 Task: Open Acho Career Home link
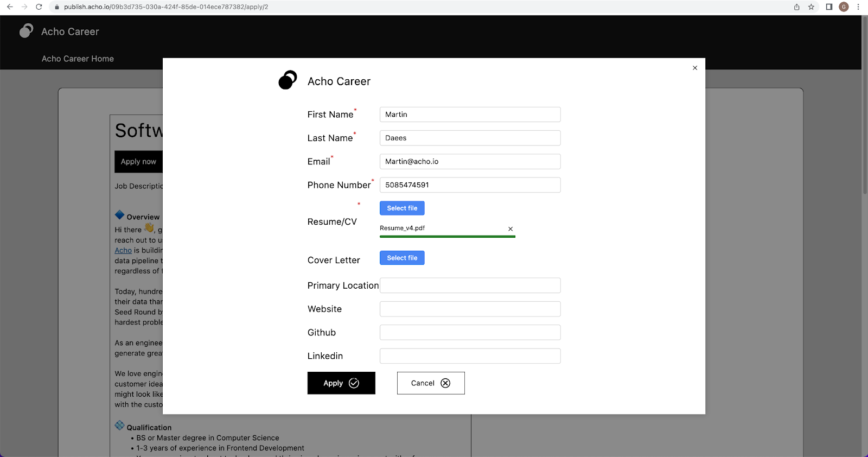coord(78,59)
